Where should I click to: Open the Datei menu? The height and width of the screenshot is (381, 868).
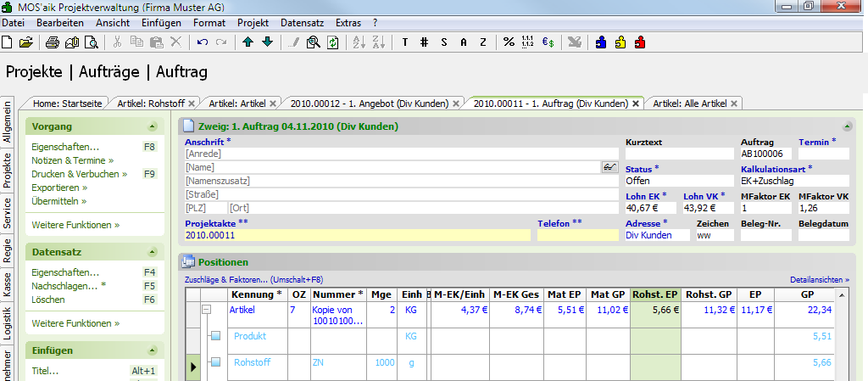[x=14, y=23]
